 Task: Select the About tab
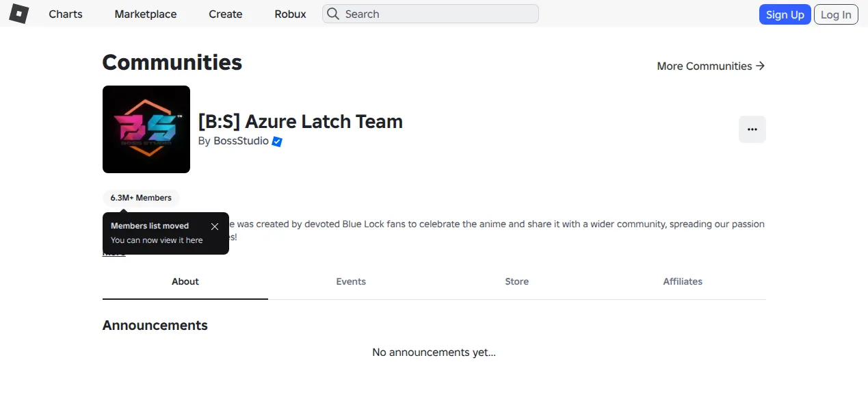(x=185, y=281)
